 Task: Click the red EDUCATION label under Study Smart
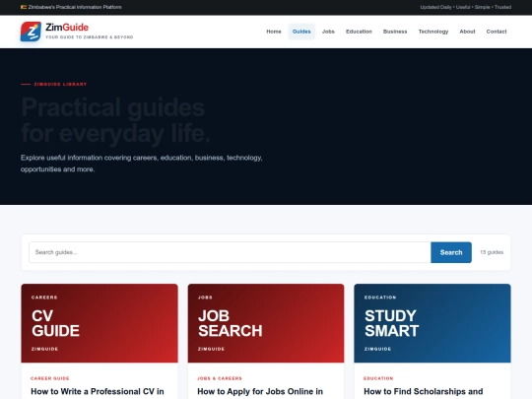pyautogui.click(x=378, y=378)
